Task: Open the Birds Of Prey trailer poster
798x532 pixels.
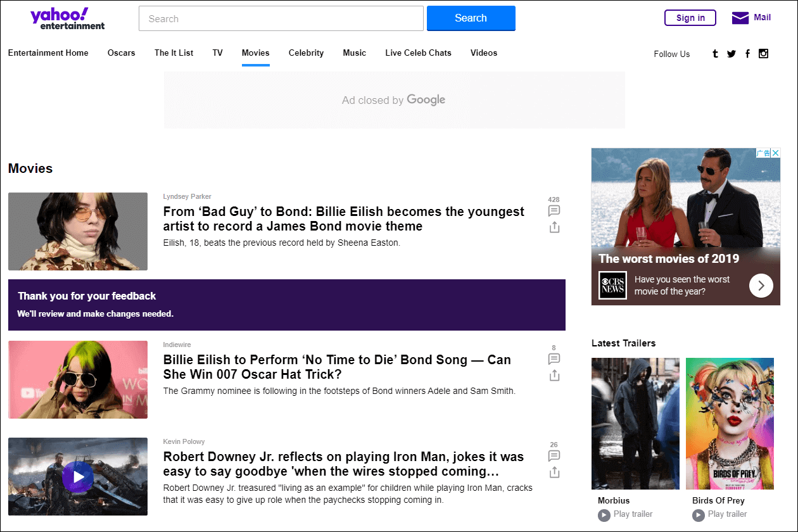Action: pyautogui.click(x=730, y=424)
